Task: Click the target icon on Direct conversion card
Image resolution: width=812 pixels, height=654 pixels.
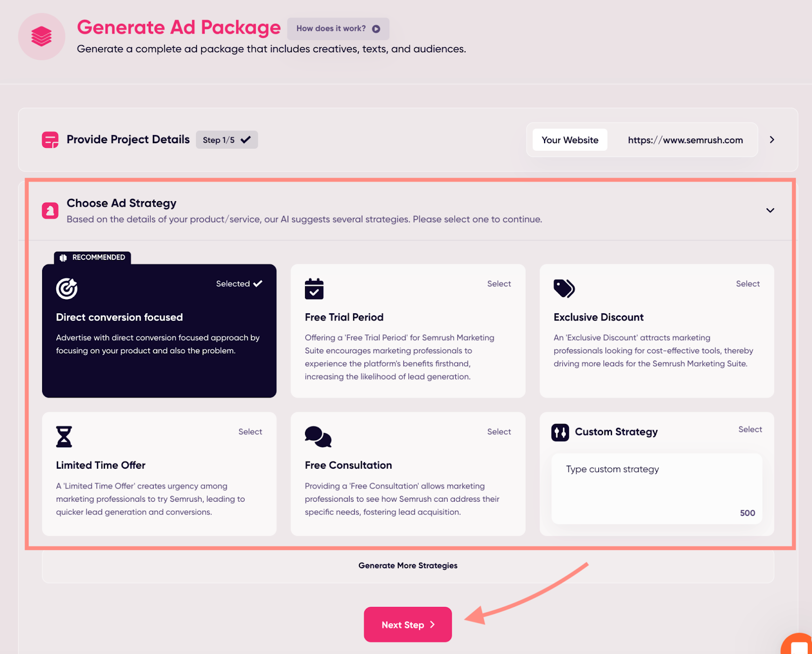Action: (66, 288)
